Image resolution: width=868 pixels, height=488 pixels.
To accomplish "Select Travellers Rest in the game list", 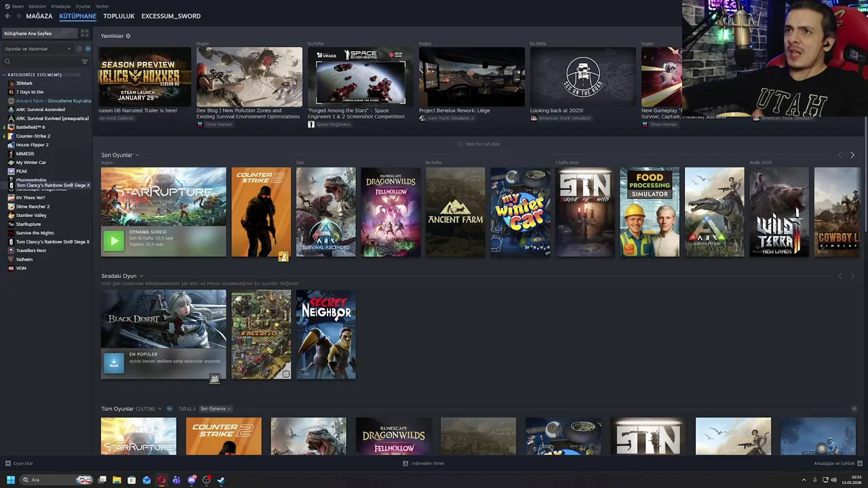I will pos(31,251).
